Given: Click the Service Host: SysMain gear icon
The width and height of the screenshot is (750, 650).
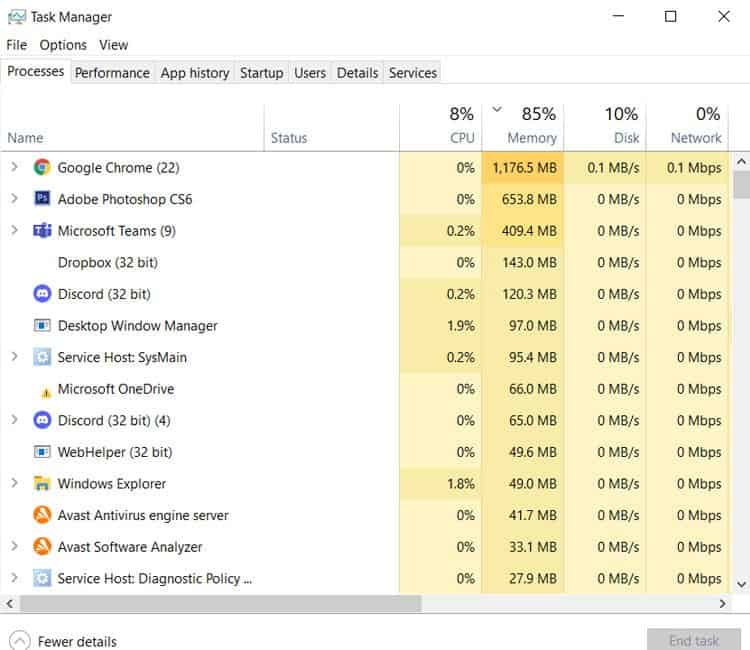Looking at the screenshot, I should tap(42, 357).
